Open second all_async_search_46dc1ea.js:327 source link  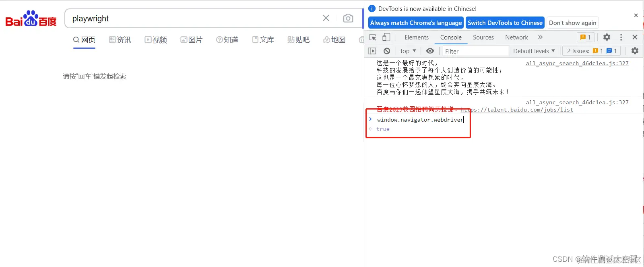coord(577,102)
